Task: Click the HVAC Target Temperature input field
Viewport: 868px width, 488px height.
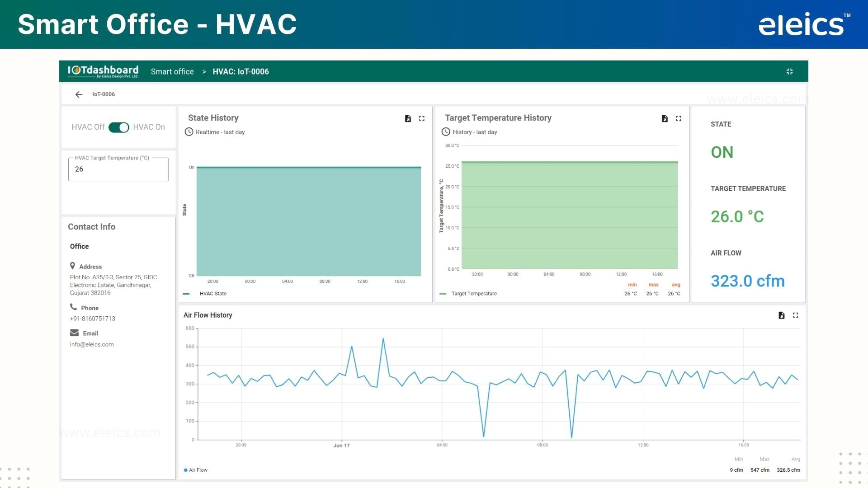Action: (x=118, y=169)
